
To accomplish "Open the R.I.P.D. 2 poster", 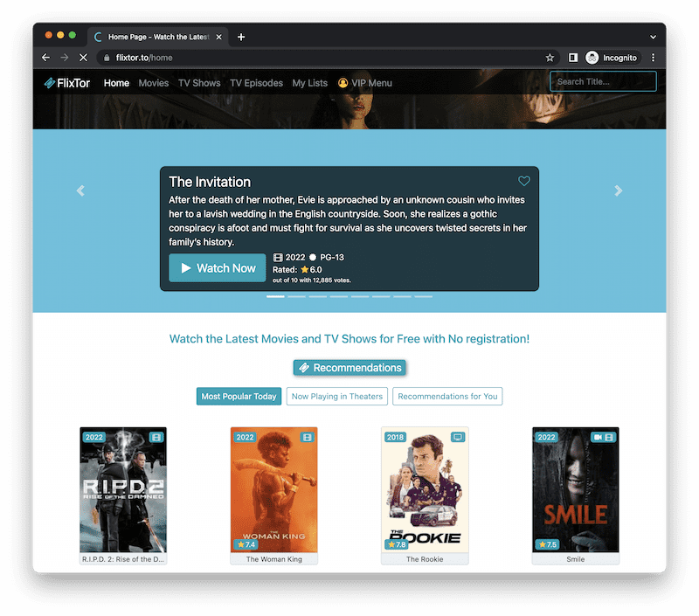I will 123,490.
